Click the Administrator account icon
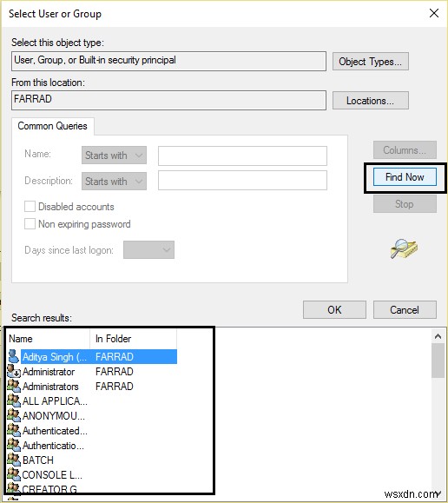 point(14,371)
